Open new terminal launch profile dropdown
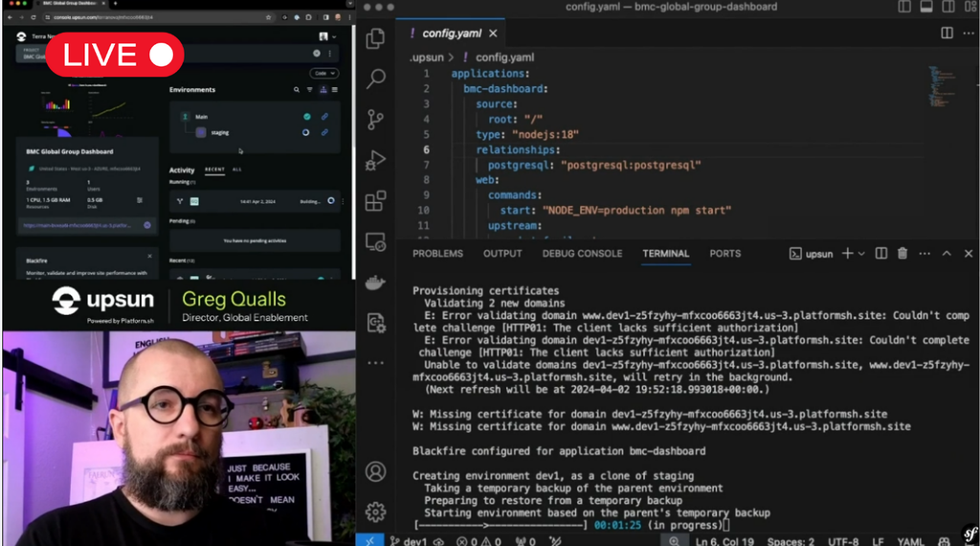980x546 pixels. point(861,253)
